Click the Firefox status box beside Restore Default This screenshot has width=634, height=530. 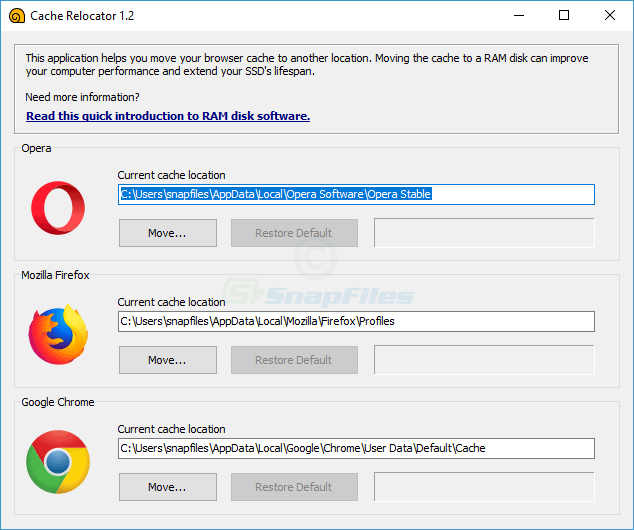[484, 360]
